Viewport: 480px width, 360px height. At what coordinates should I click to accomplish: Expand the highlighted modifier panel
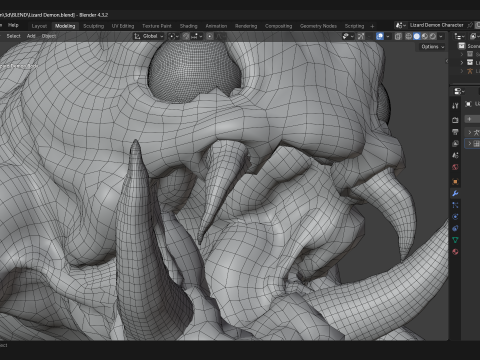(470, 144)
